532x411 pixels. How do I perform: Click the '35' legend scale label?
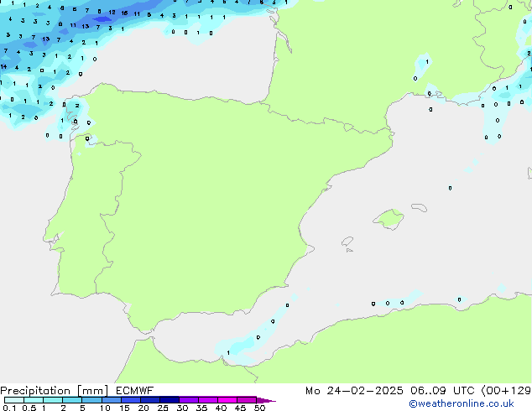[x=201, y=408]
